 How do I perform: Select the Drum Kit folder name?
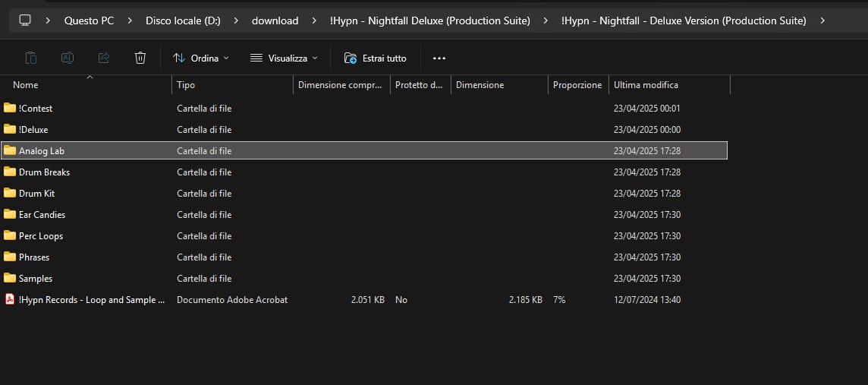[36, 194]
